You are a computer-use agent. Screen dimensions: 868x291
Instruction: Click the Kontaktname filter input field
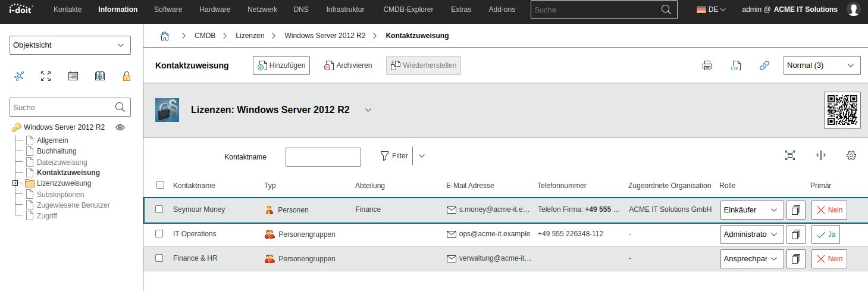point(323,157)
